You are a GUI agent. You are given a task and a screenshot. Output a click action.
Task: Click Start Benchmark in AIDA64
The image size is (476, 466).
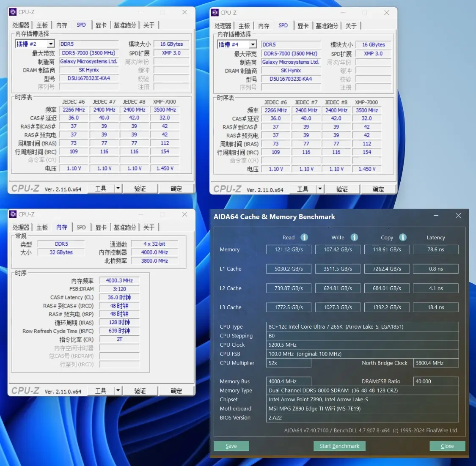coord(339,446)
